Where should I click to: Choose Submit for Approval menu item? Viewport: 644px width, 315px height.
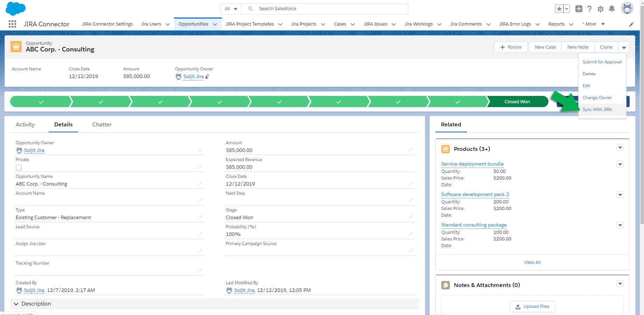coord(602,62)
